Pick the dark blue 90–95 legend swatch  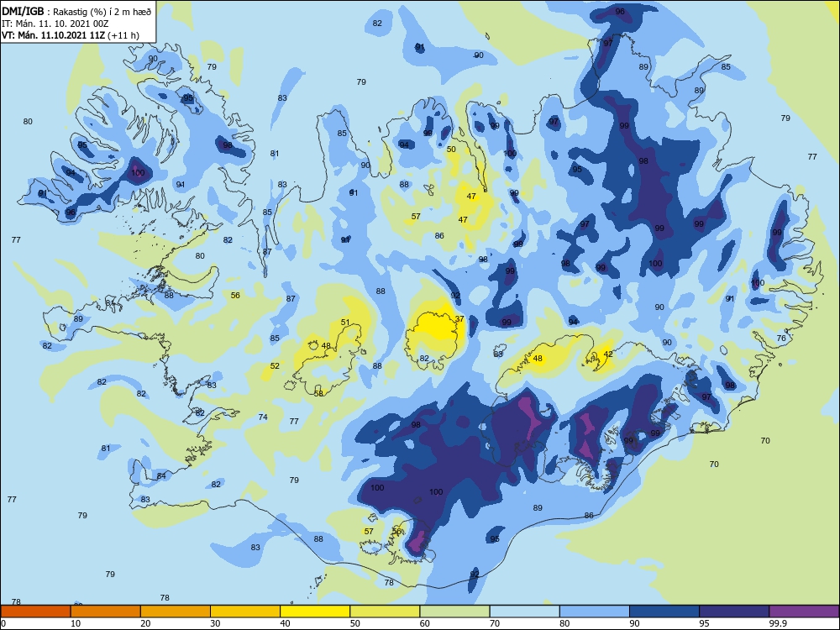coord(664,612)
